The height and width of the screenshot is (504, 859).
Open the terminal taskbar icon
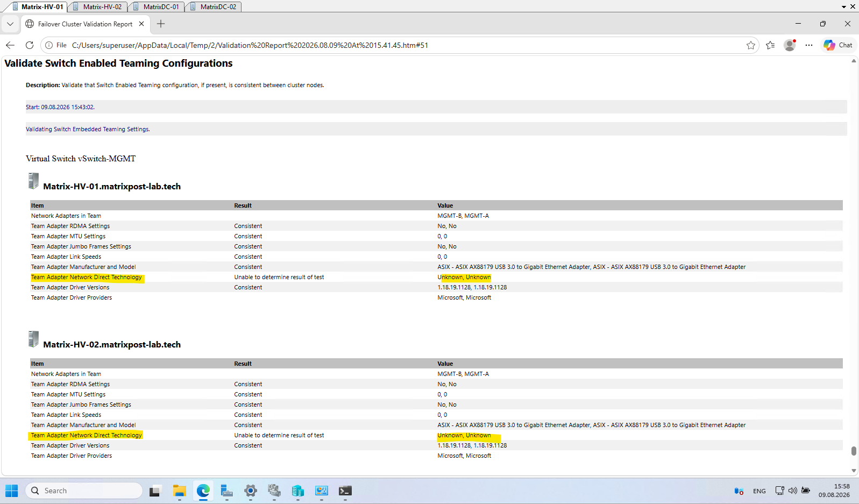(345, 491)
